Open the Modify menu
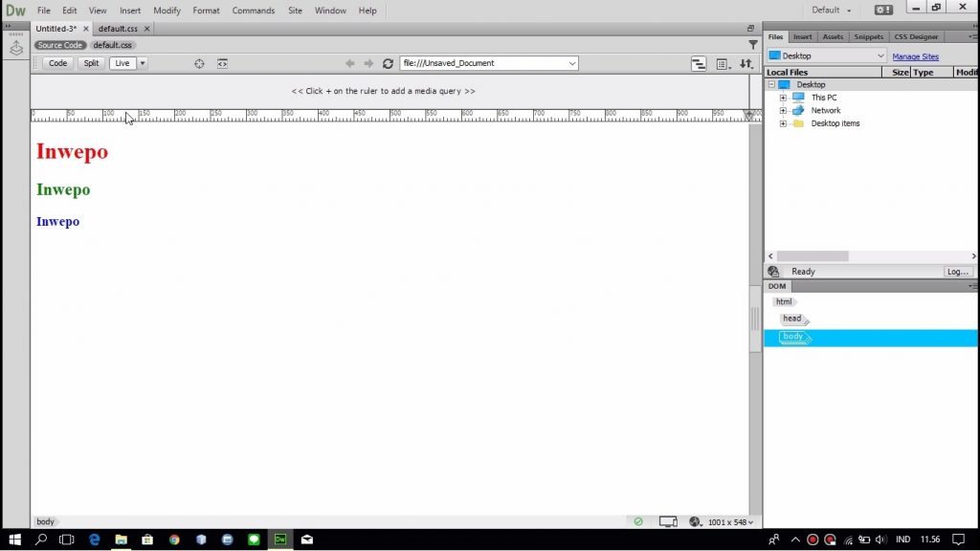 pos(167,11)
